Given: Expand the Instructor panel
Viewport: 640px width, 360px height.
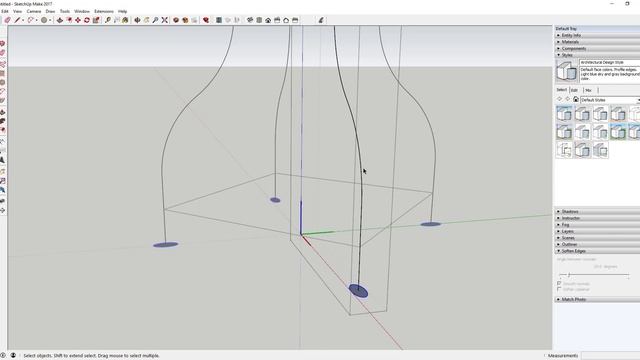Looking at the screenshot, I should (597, 218).
